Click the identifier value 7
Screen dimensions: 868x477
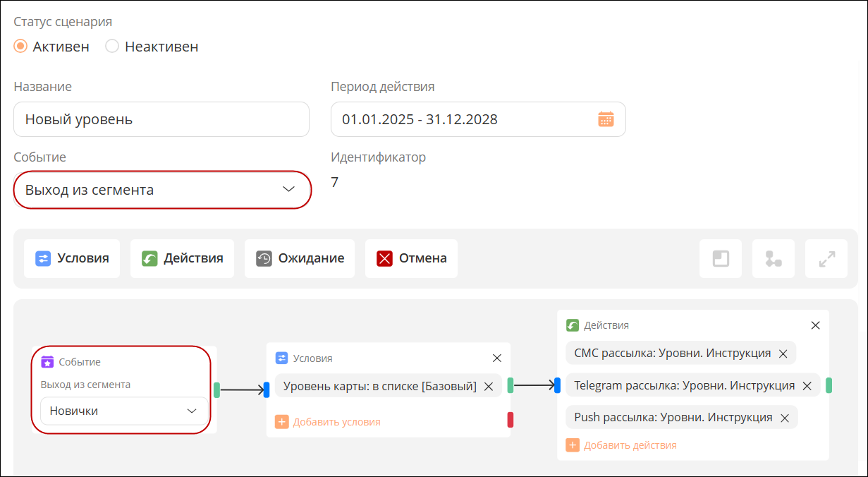[334, 183]
